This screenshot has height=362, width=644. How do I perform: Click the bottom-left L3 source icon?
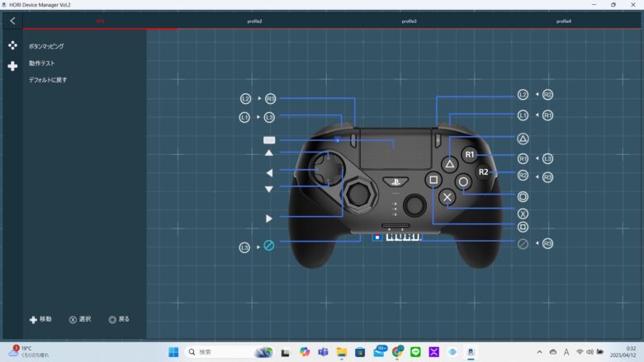point(244,247)
